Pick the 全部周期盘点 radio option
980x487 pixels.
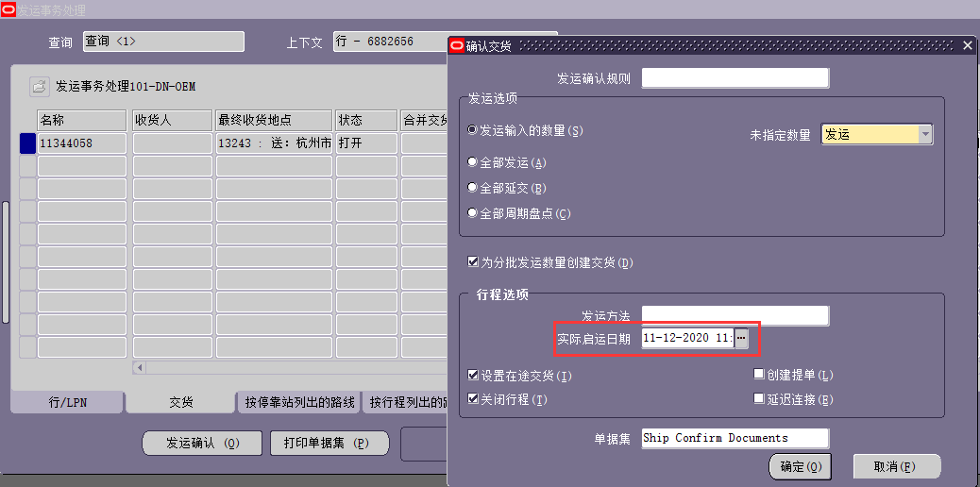473,213
